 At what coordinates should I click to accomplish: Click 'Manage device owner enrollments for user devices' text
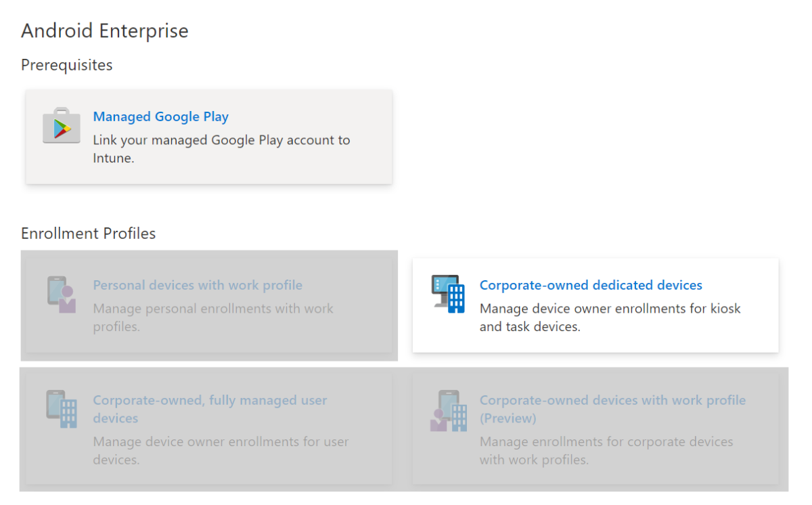[221, 450]
